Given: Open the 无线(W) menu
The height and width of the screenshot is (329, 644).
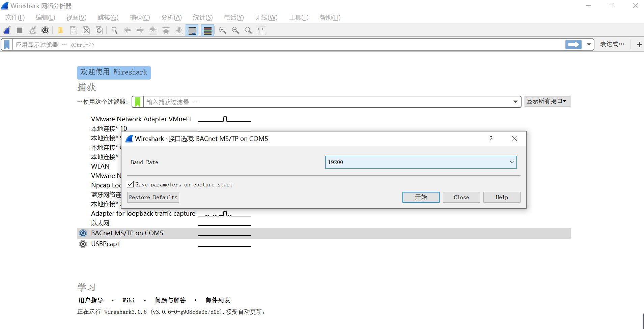Looking at the screenshot, I should (267, 18).
